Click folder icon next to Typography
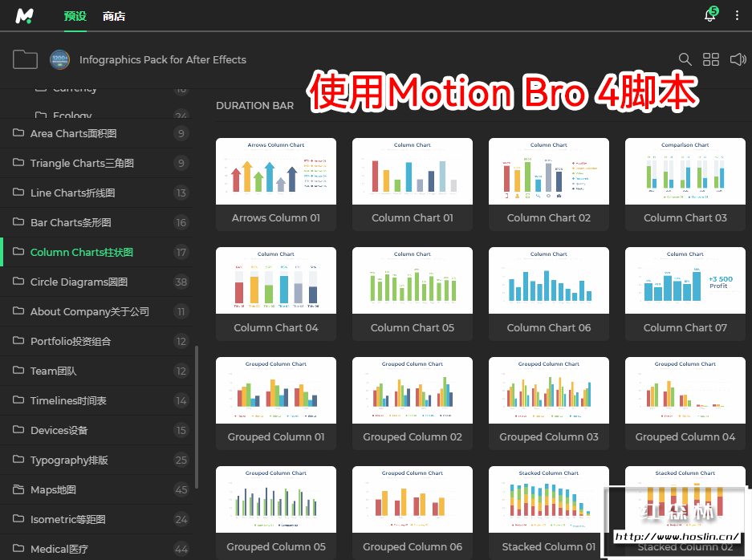The width and height of the screenshot is (752, 560). point(18,460)
